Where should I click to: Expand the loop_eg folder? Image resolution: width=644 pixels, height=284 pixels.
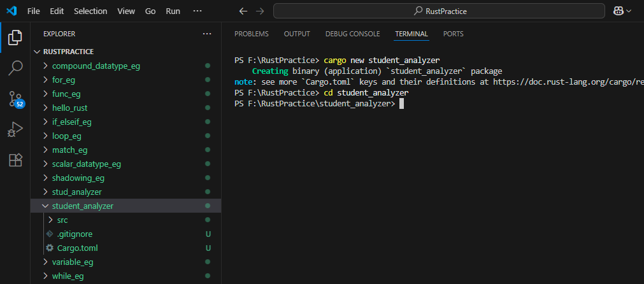pyautogui.click(x=125, y=136)
